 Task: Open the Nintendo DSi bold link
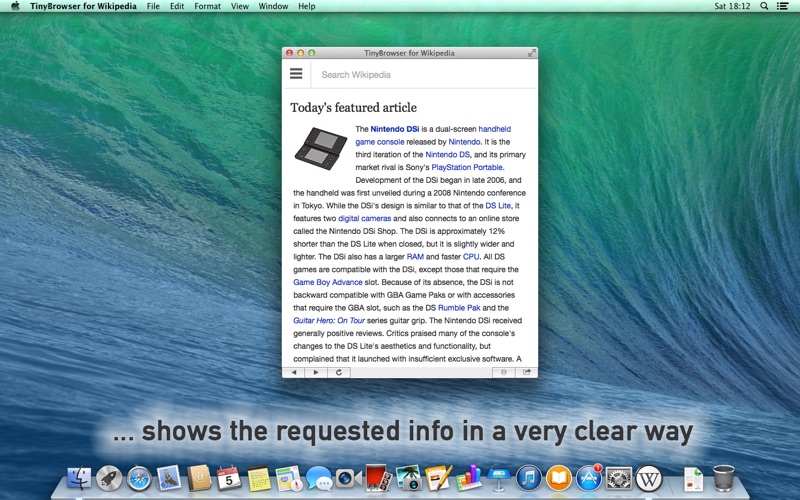point(395,129)
